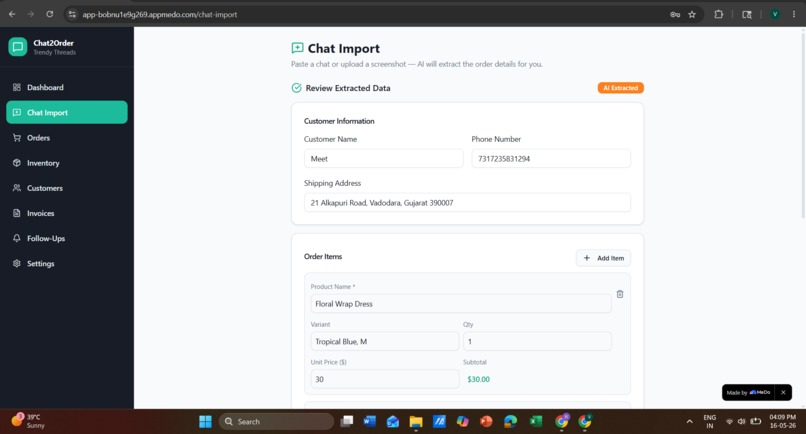
Task: Go forward in the browser
Action: click(x=30, y=14)
